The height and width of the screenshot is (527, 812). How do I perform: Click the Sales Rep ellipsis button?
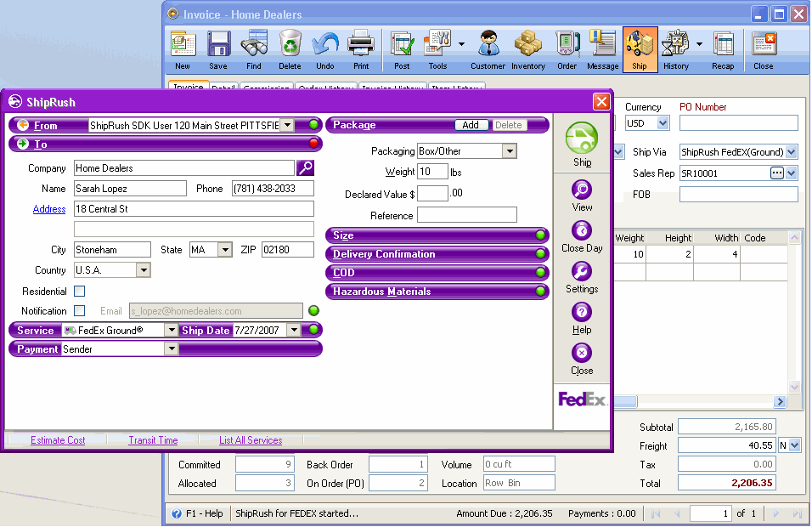(x=777, y=173)
